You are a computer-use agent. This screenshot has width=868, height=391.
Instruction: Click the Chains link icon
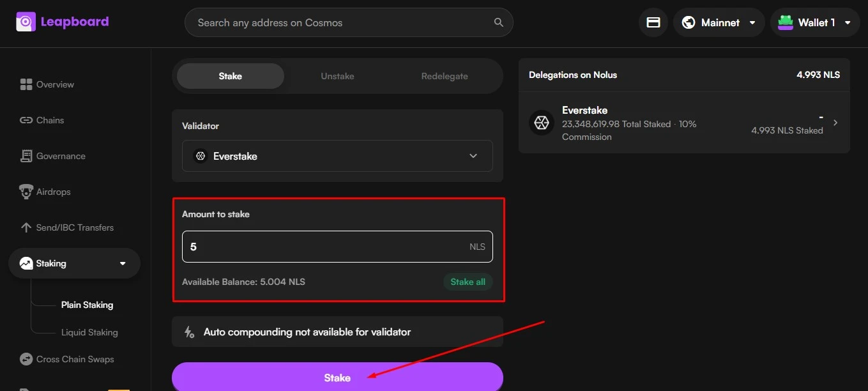[x=26, y=120]
